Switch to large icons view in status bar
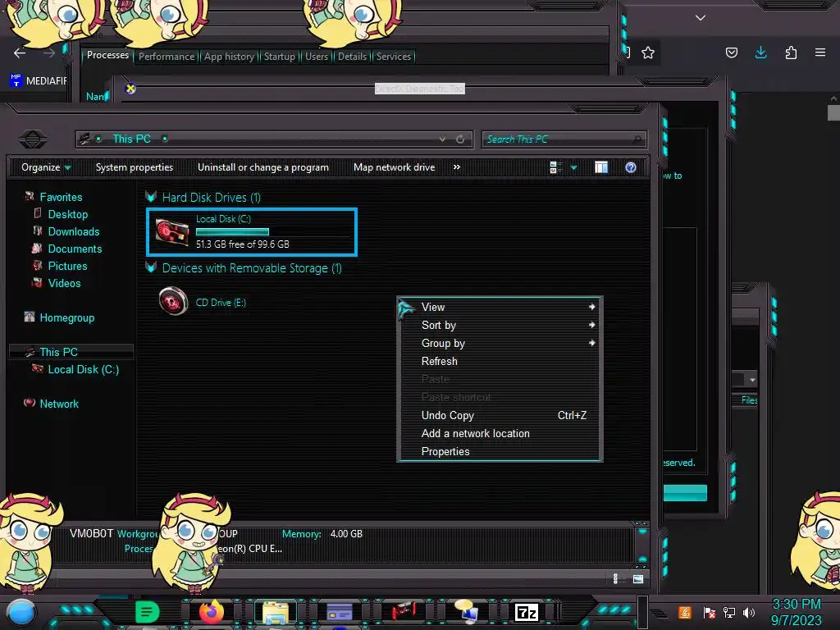This screenshot has height=630, width=840. [638, 579]
